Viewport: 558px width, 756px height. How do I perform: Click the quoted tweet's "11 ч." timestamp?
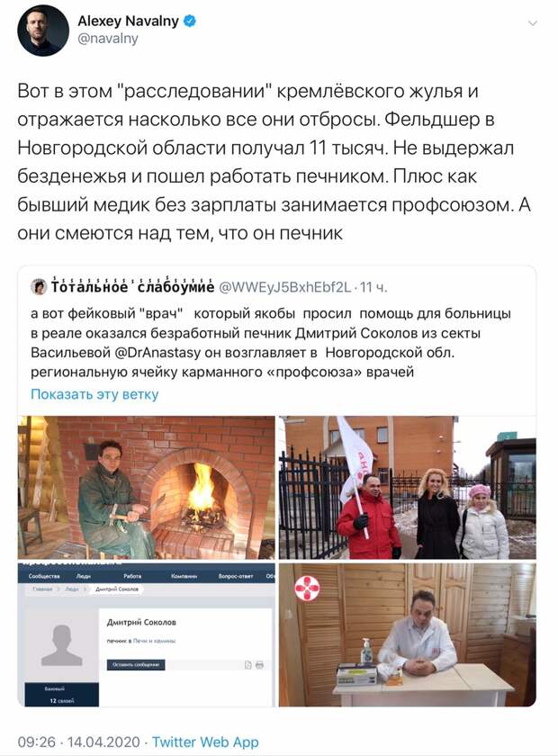(373, 287)
